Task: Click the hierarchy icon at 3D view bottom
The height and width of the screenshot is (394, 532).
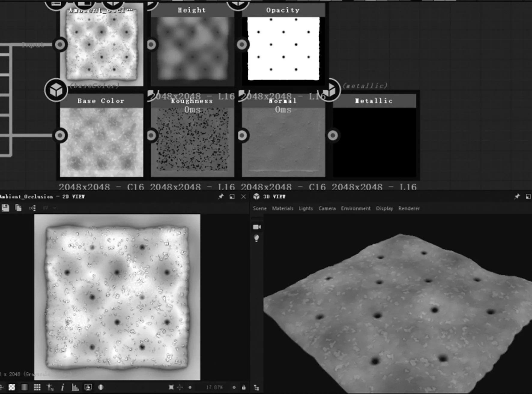Action: tap(257, 387)
